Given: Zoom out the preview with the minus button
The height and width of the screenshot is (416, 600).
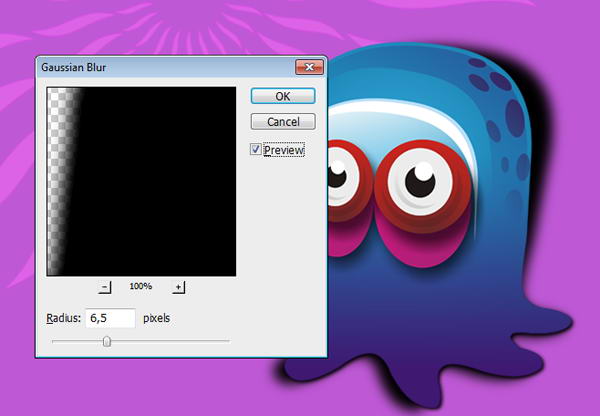Looking at the screenshot, I should pyautogui.click(x=104, y=287).
